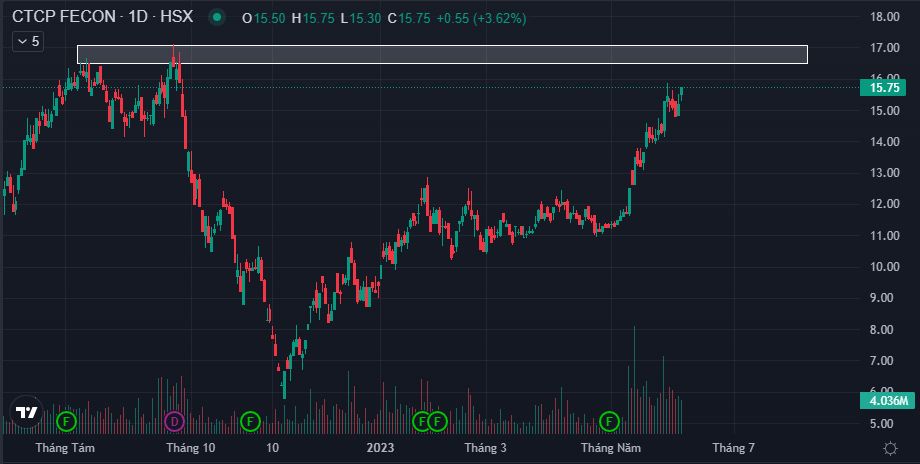
Task: Click the 13.00 price axis label
Action: 885,173
